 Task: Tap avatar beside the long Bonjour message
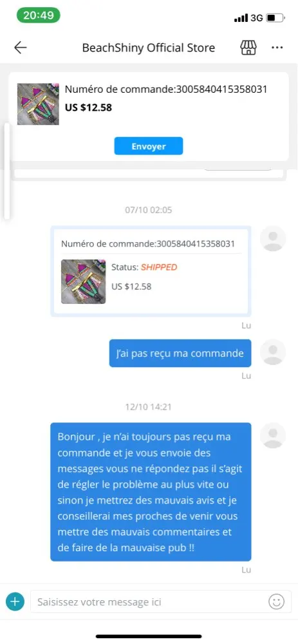coord(273,435)
